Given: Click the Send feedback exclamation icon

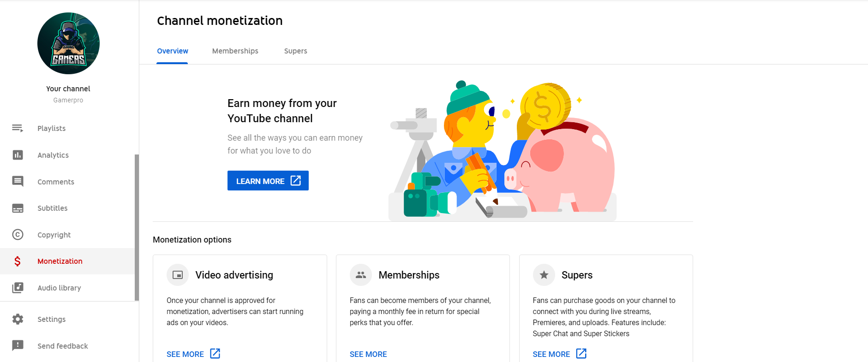Looking at the screenshot, I should pos(18,345).
